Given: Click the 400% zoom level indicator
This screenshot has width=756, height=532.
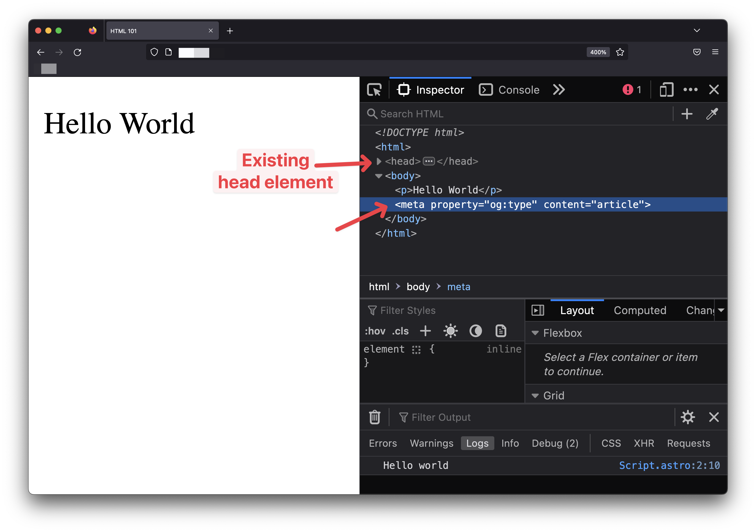Looking at the screenshot, I should (x=597, y=52).
